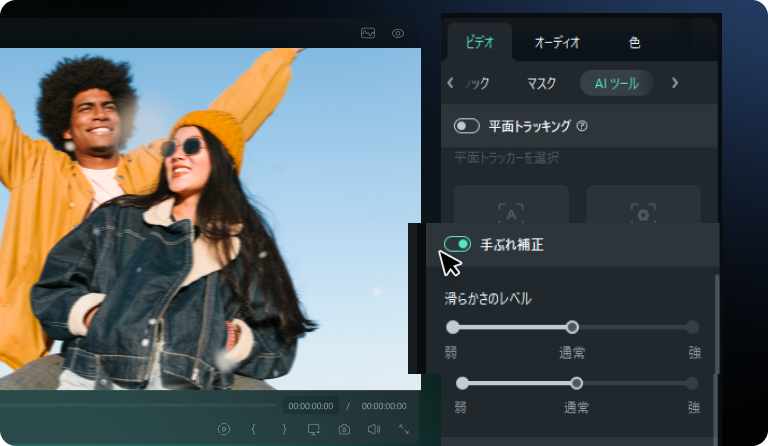Show more sub-tabs with right chevron

675,83
